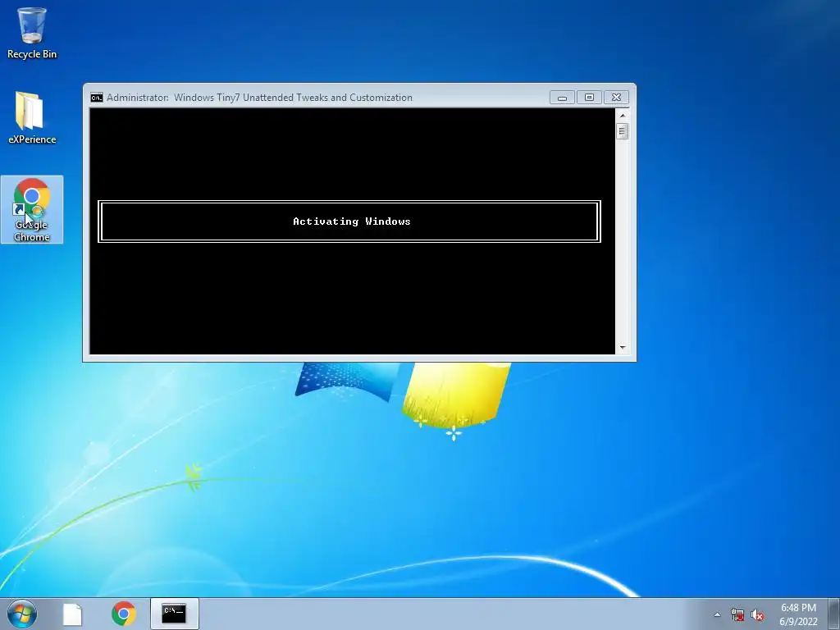Open the muted volume tray icon
840x630 pixels.
point(757,615)
